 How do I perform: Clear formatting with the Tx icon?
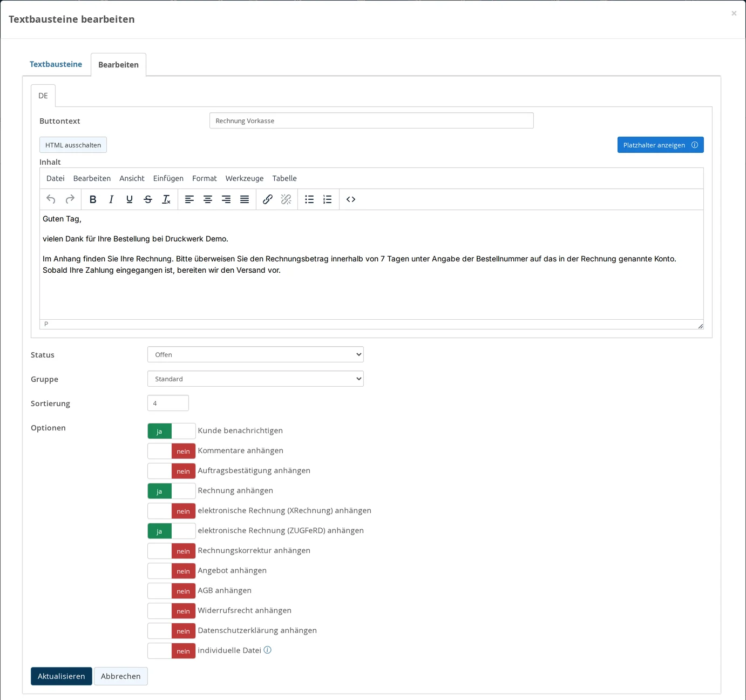(166, 199)
